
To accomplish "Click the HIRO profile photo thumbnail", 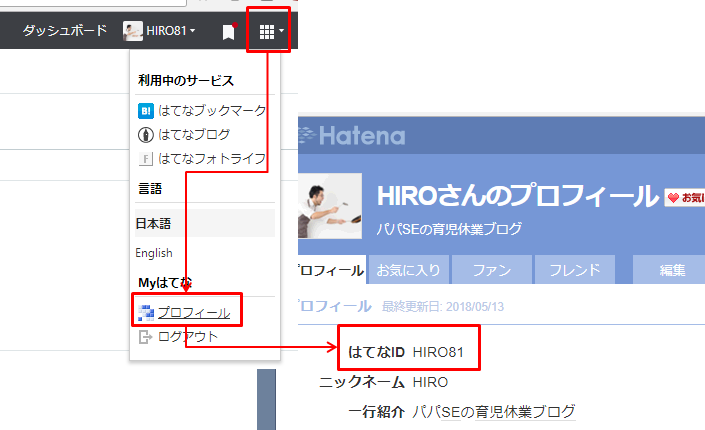I will click(330, 206).
